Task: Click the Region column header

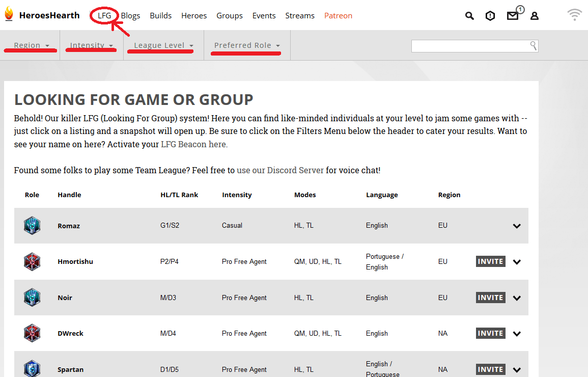Action: (x=449, y=195)
